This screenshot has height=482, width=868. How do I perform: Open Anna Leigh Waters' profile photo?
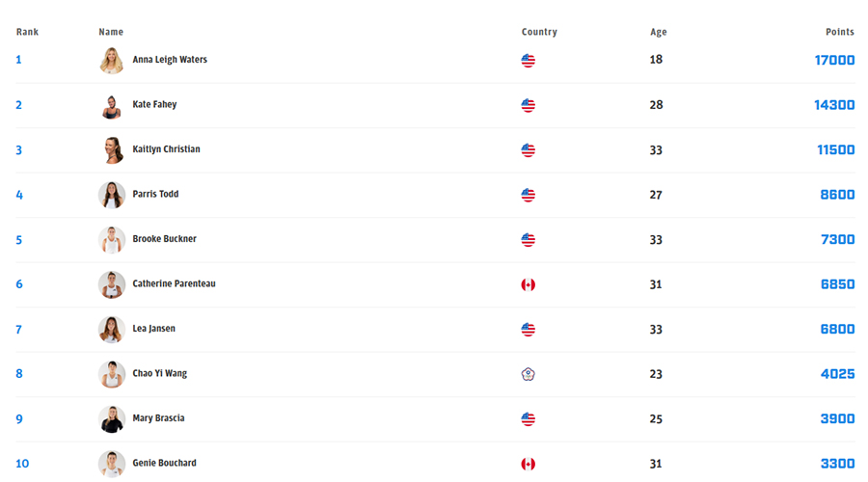(x=112, y=61)
